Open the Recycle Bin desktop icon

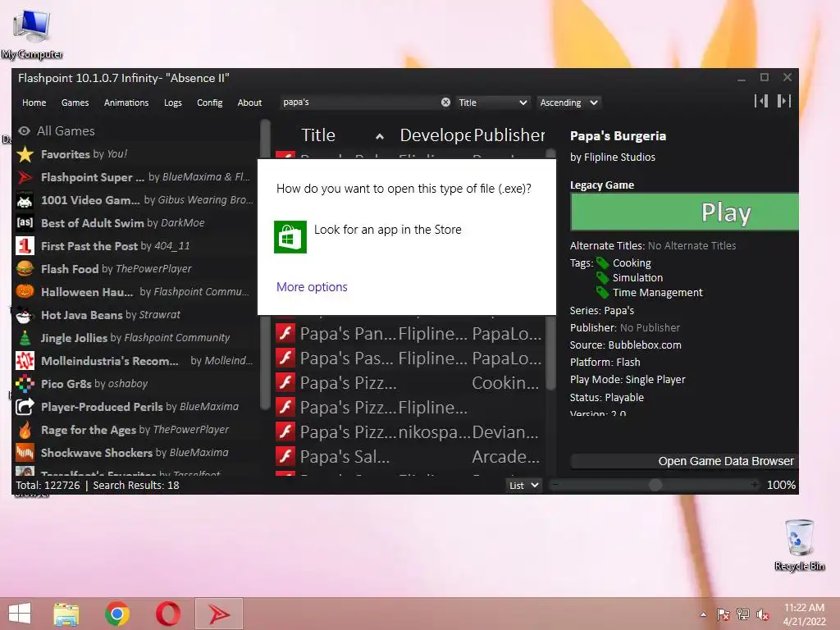pos(799,545)
